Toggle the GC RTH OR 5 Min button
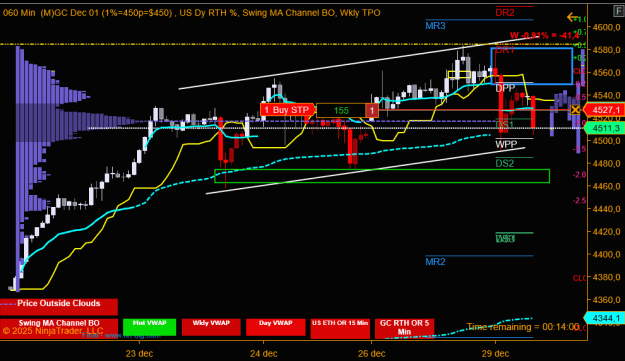The width and height of the screenshot is (625, 361). [x=404, y=328]
